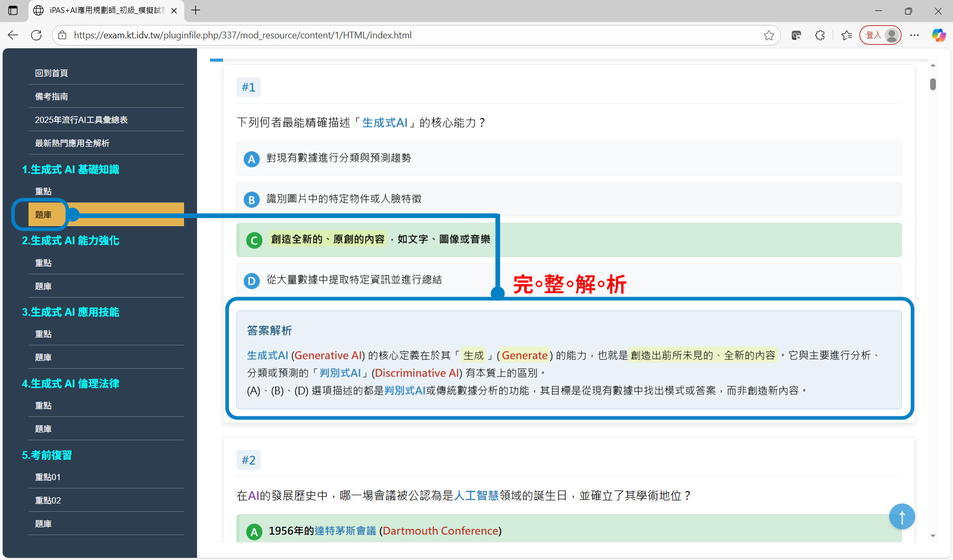Click the vertical scrollbar thumb

(x=933, y=84)
